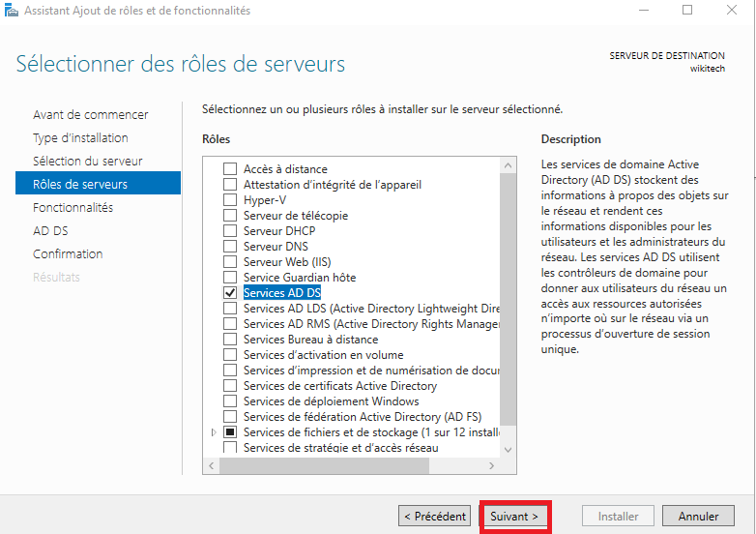
Task: Check the Serveur Web (IIS) role
Action: (230, 262)
